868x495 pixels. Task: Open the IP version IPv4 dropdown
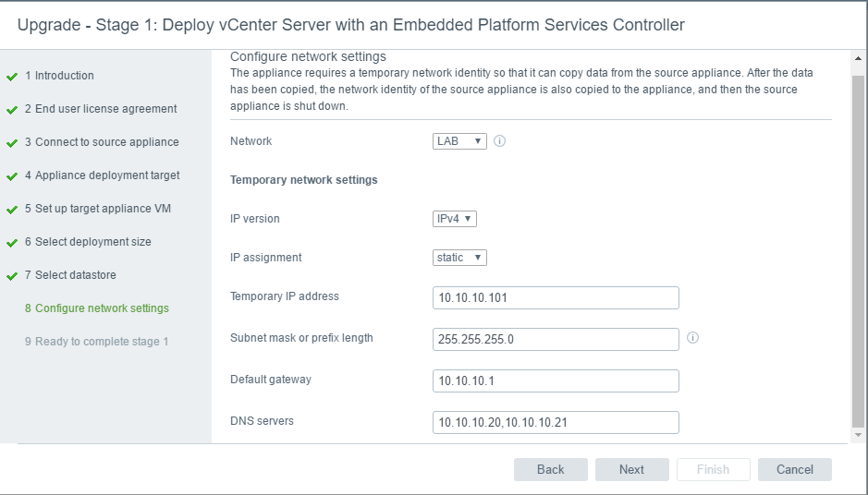455,219
